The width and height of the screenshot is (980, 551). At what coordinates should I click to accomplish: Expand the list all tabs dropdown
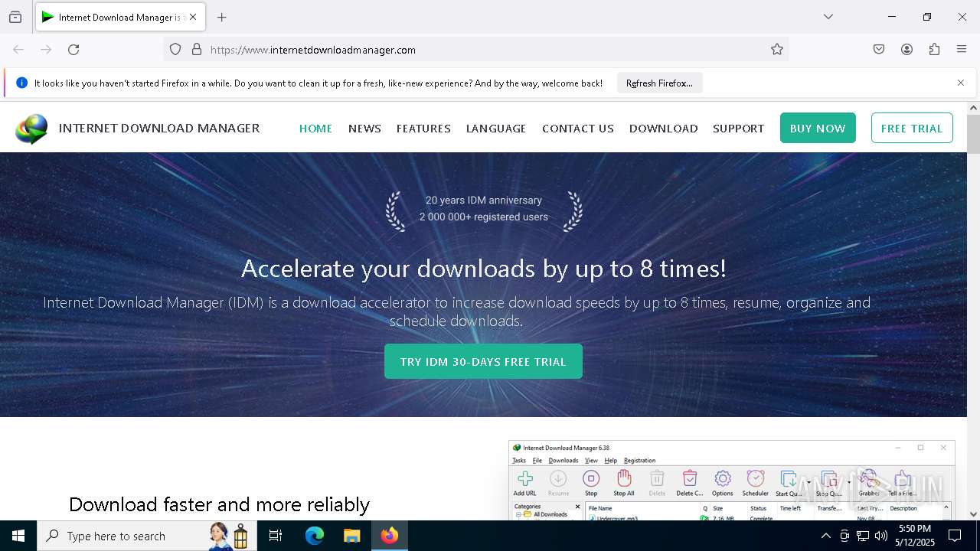pyautogui.click(x=828, y=17)
